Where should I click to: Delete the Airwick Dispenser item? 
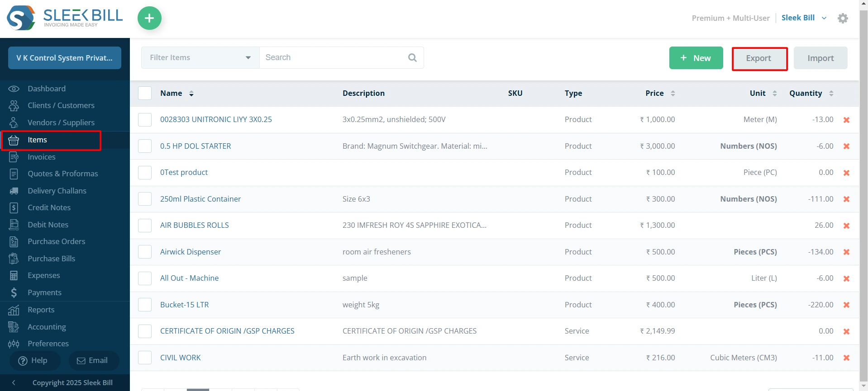[846, 252]
